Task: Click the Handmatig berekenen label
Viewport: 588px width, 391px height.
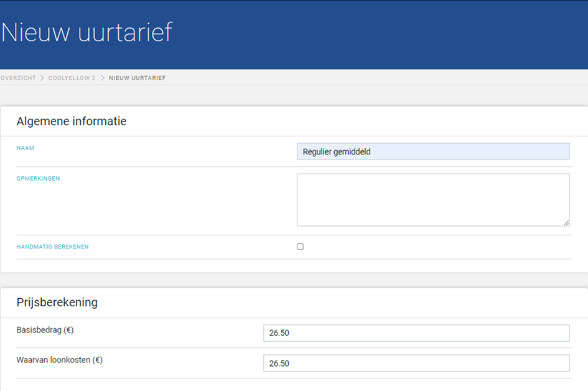Action: [52, 247]
